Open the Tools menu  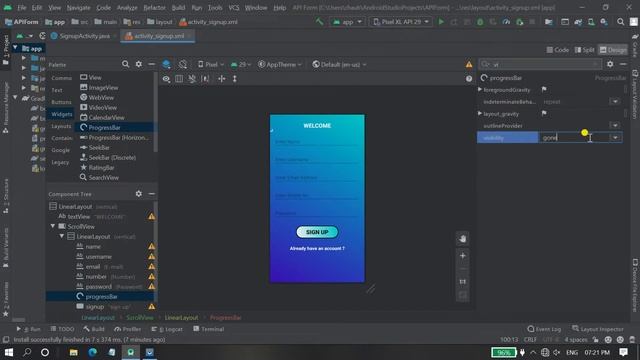pyautogui.click(x=215, y=8)
